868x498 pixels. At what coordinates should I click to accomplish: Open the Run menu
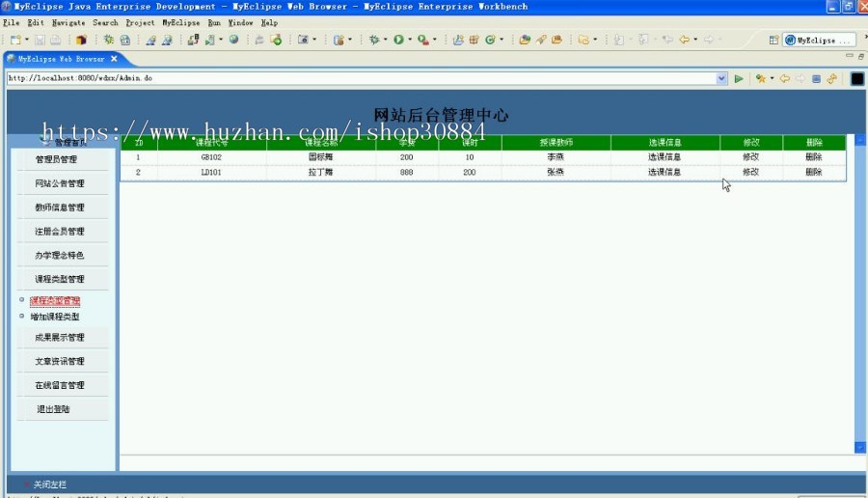[214, 23]
